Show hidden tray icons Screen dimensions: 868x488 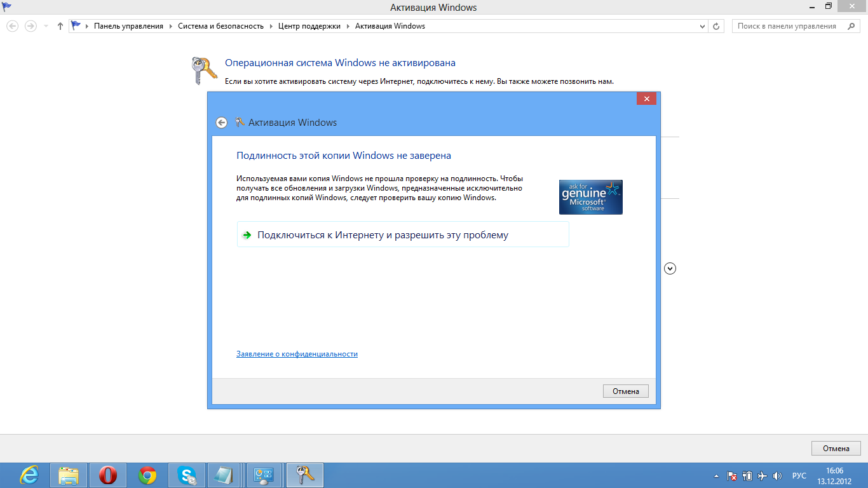[717, 476]
